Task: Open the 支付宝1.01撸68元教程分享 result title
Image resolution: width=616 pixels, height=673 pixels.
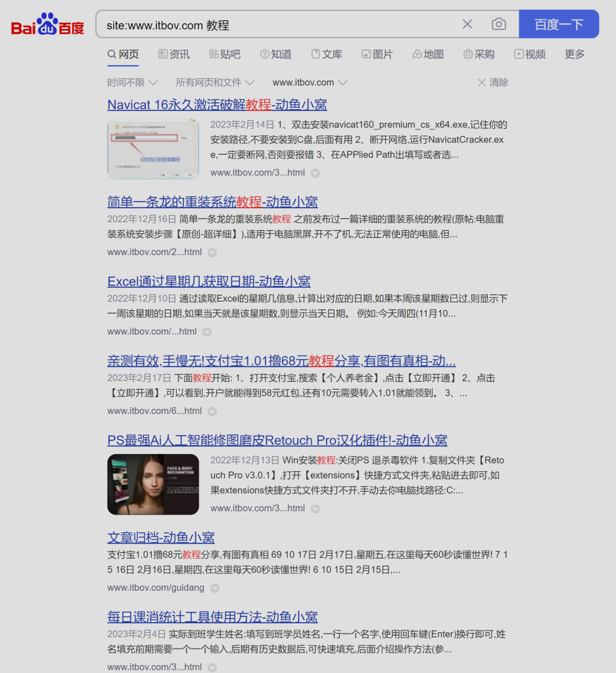Action: (x=281, y=361)
